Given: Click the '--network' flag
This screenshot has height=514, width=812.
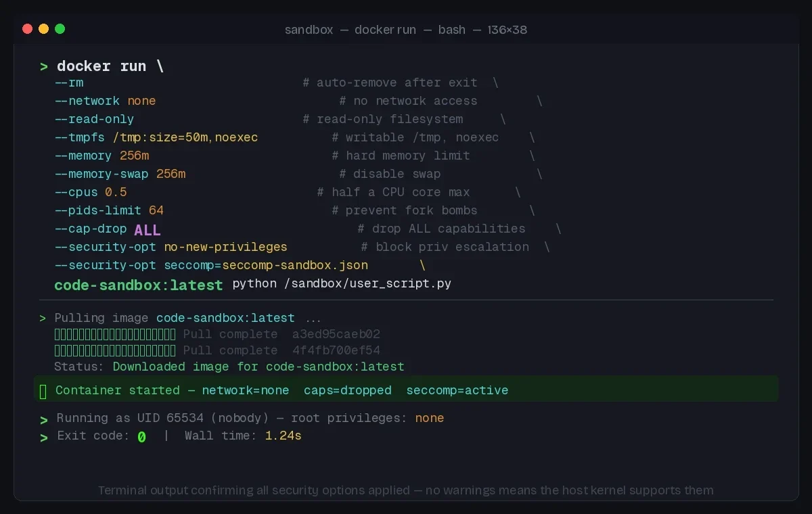Looking at the screenshot, I should pos(87,101).
